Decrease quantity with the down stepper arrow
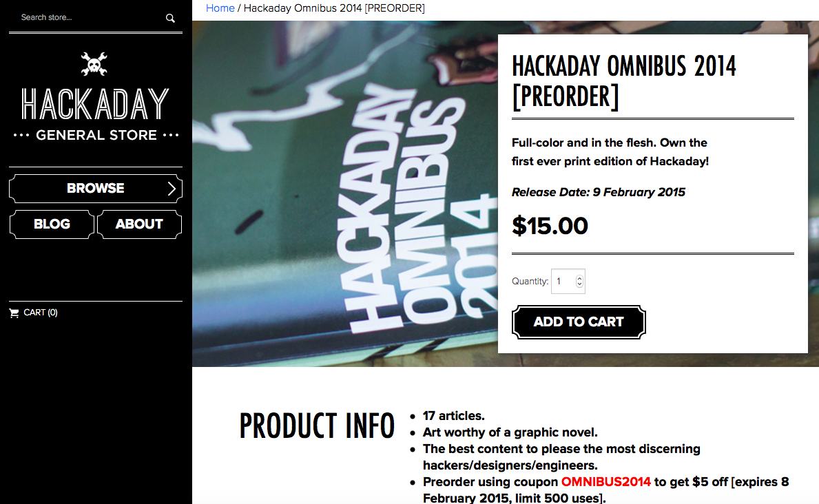Image resolution: width=819 pixels, height=504 pixels. tap(579, 284)
